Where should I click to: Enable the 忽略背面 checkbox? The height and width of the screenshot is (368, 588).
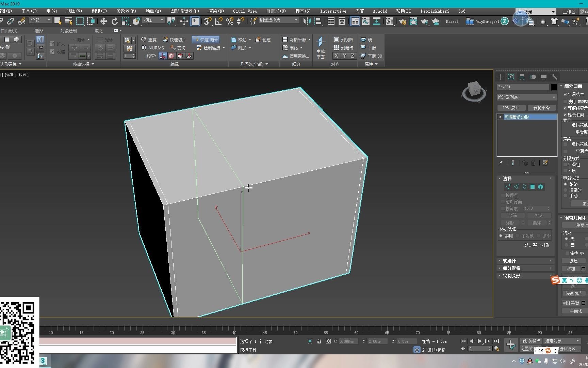[x=503, y=202]
